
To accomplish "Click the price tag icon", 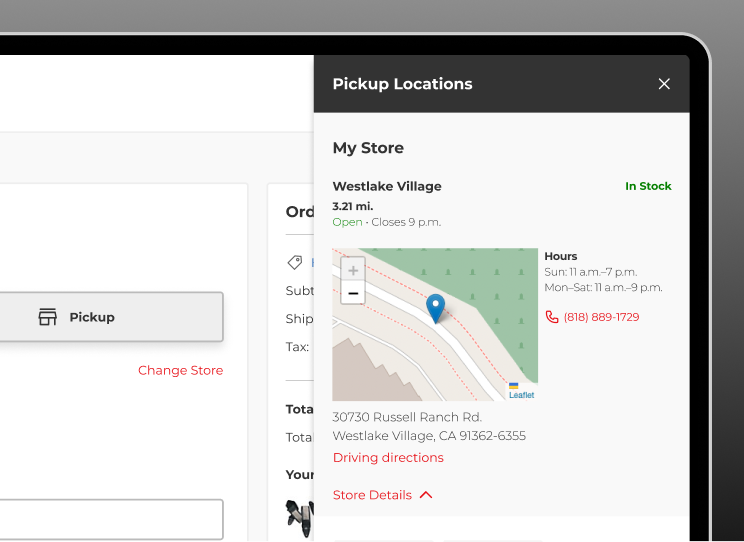I will coord(295,263).
